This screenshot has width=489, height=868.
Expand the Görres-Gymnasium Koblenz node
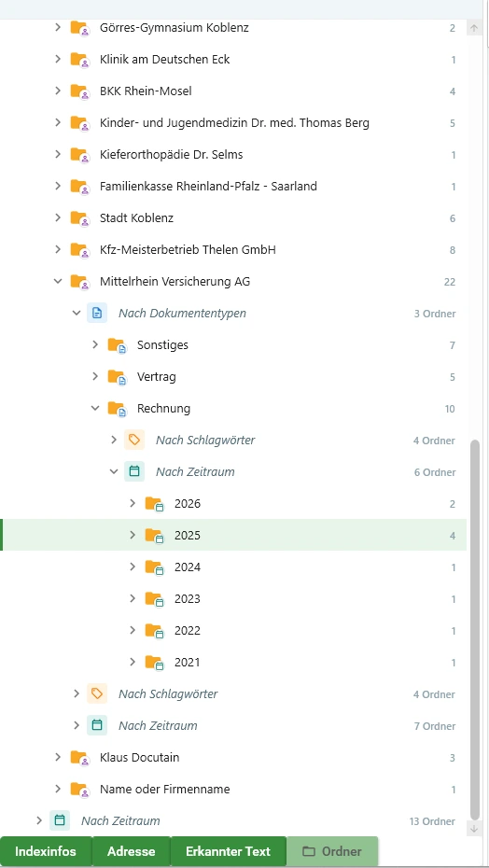[x=58, y=27]
